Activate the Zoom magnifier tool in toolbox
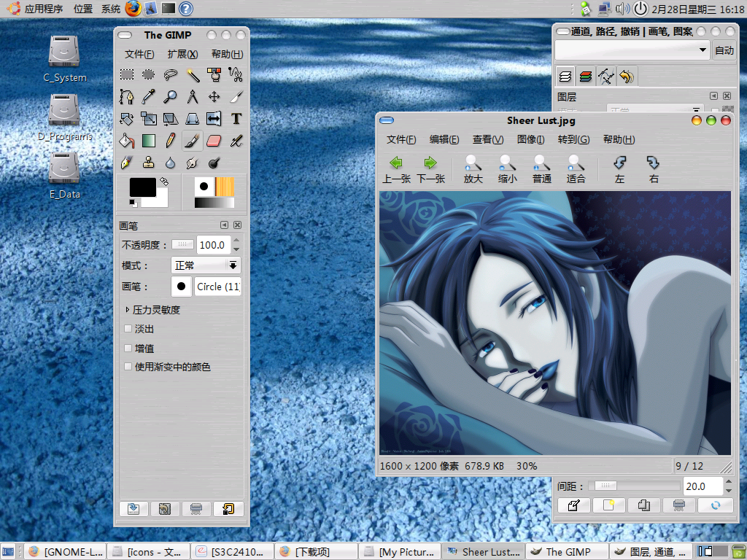This screenshot has height=560, width=747. pos(171,97)
